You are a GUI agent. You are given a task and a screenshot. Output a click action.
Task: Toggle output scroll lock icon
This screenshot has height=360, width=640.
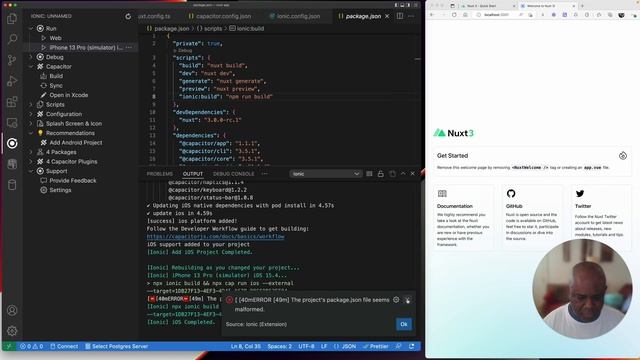(x=381, y=174)
